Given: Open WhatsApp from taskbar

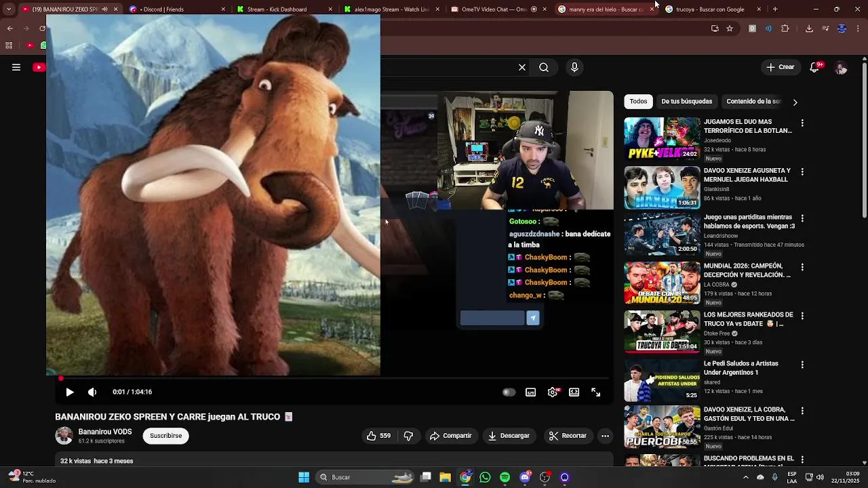Looking at the screenshot, I should point(485,477).
